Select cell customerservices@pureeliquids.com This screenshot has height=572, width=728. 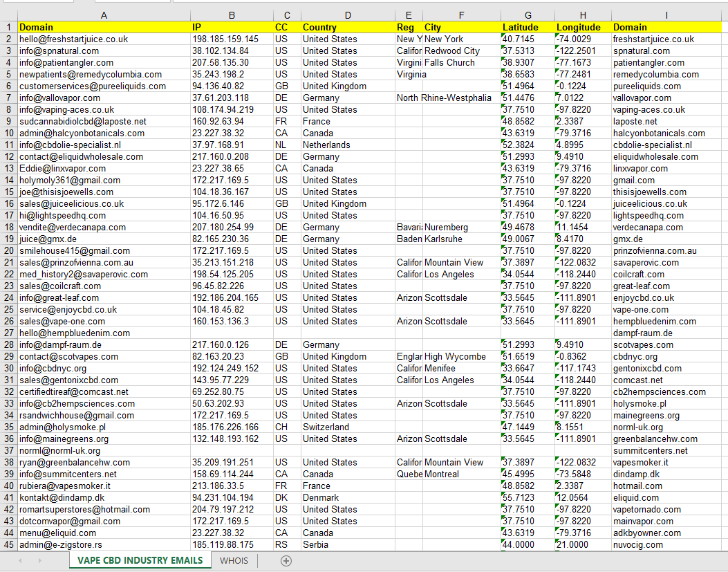(104, 86)
